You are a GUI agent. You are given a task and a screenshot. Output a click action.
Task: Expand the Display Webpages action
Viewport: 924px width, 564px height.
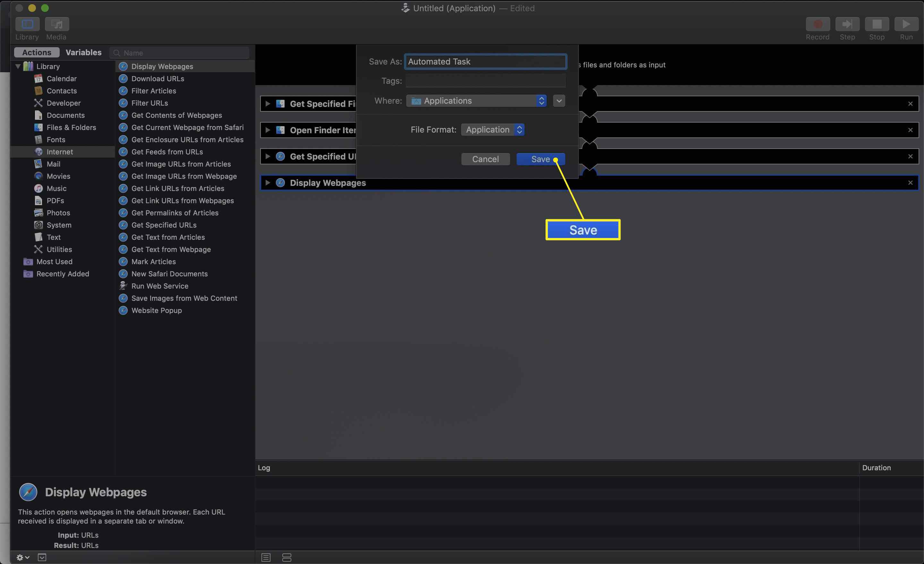268,183
